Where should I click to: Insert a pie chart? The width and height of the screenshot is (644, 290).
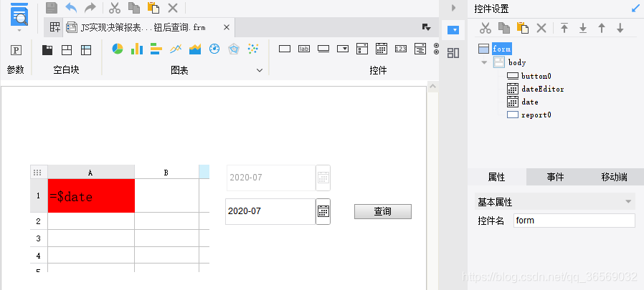(x=118, y=49)
